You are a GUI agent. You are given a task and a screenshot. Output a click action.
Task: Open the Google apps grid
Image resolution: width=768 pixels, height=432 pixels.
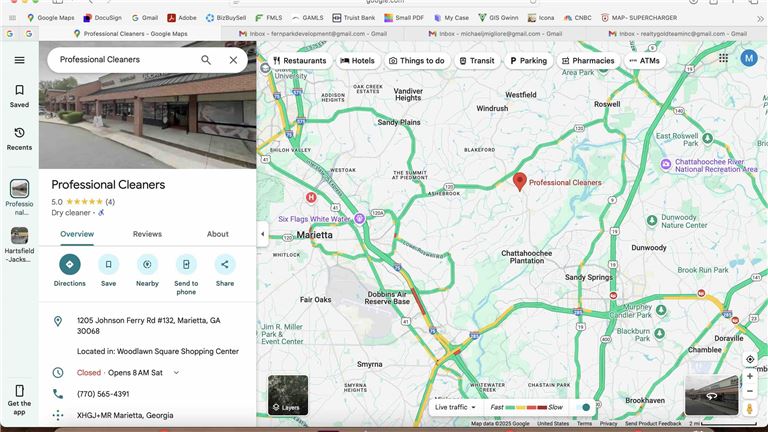(723, 59)
